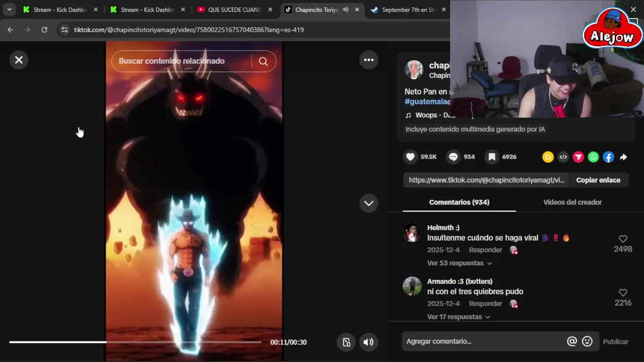Reply to Armando's comment
The image size is (644, 362).
tap(486, 304)
